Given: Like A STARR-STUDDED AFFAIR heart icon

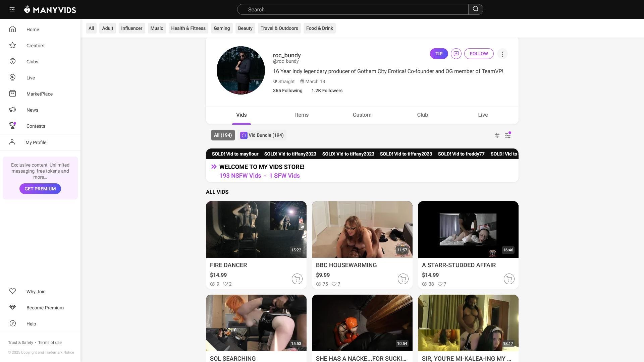Looking at the screenshot, I should [x=440, y=284].
